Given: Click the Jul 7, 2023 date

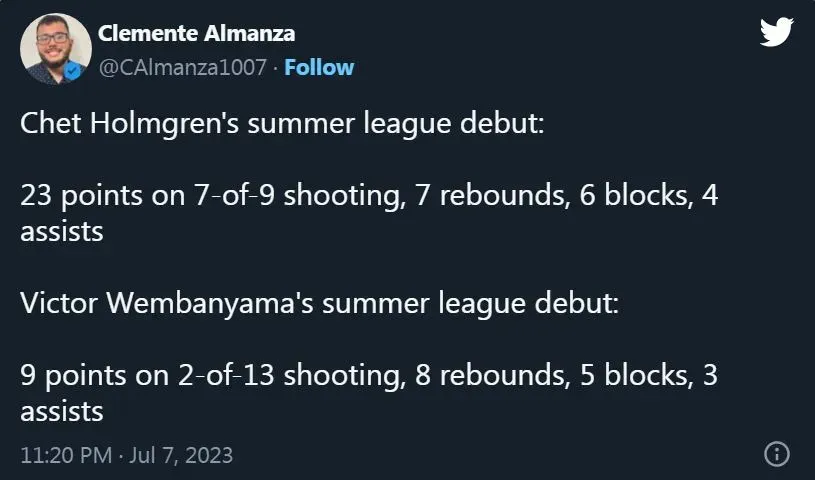Looking at the screenshot, I should 183,455.
